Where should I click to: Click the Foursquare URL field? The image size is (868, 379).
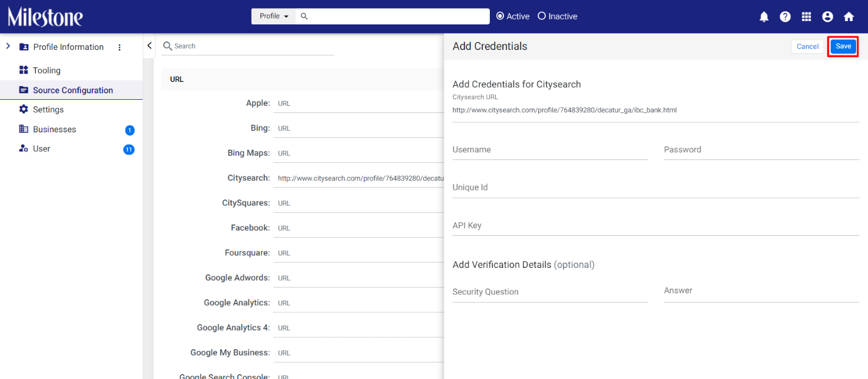coord(359,253)
